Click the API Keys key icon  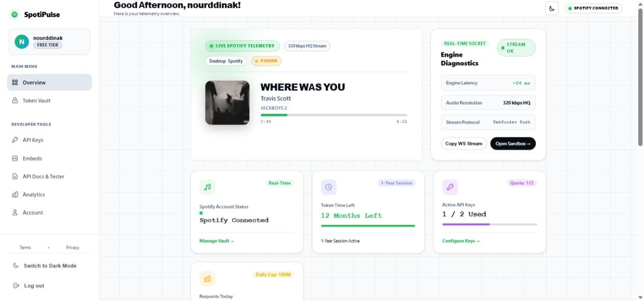click(x=15, y=140)
